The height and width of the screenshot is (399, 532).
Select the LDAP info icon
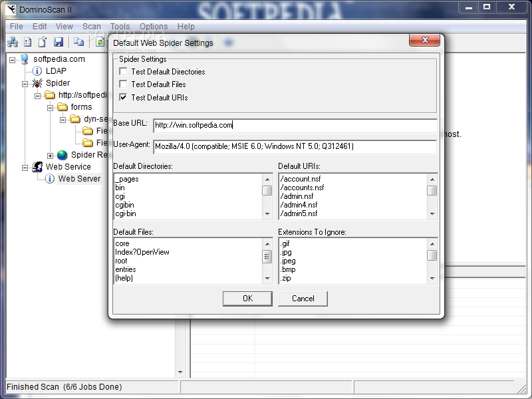click(x=37, y=71)
